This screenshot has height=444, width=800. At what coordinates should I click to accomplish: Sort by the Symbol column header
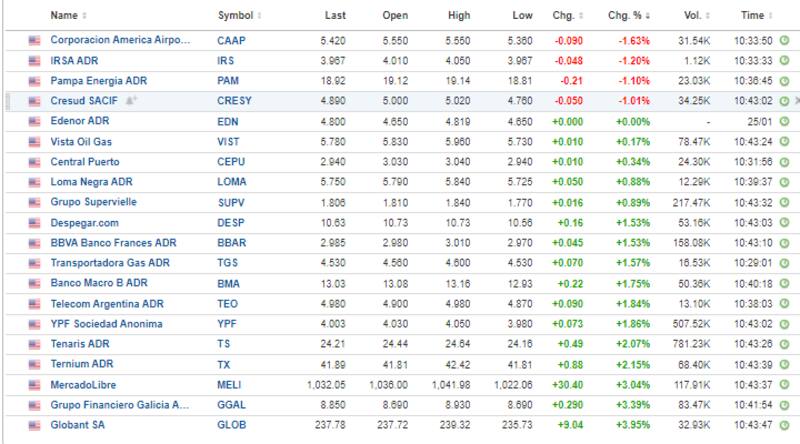pos(238,16)
